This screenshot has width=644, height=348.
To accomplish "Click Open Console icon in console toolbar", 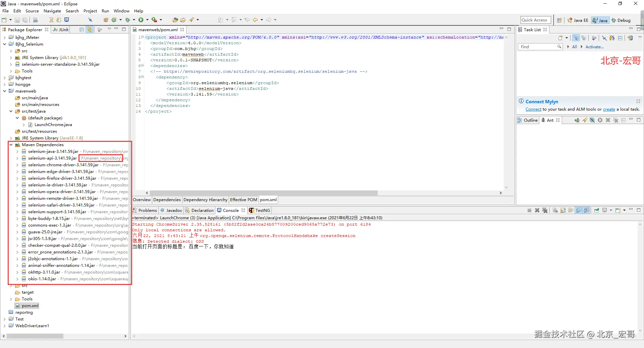I will 618,210.
